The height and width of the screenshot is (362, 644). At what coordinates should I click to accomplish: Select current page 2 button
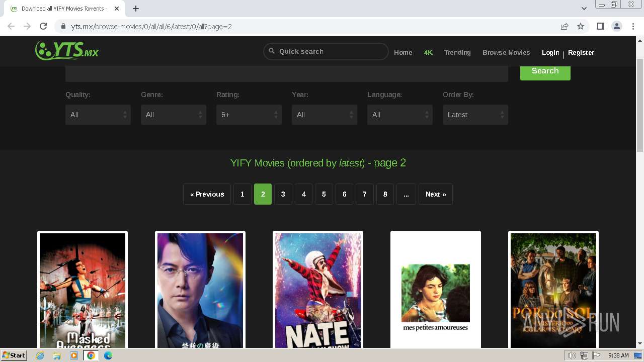coord(263,194)
